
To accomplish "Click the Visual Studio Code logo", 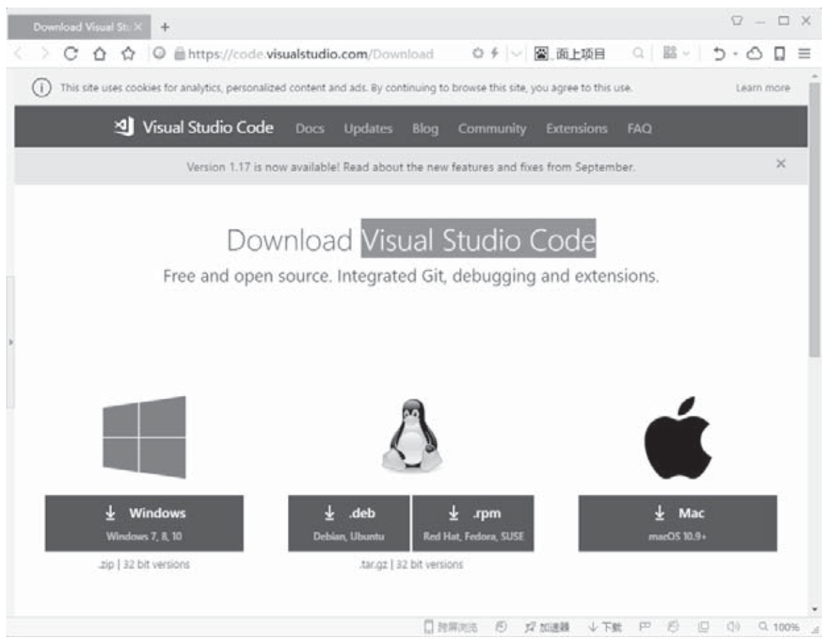I will (194, 128).
